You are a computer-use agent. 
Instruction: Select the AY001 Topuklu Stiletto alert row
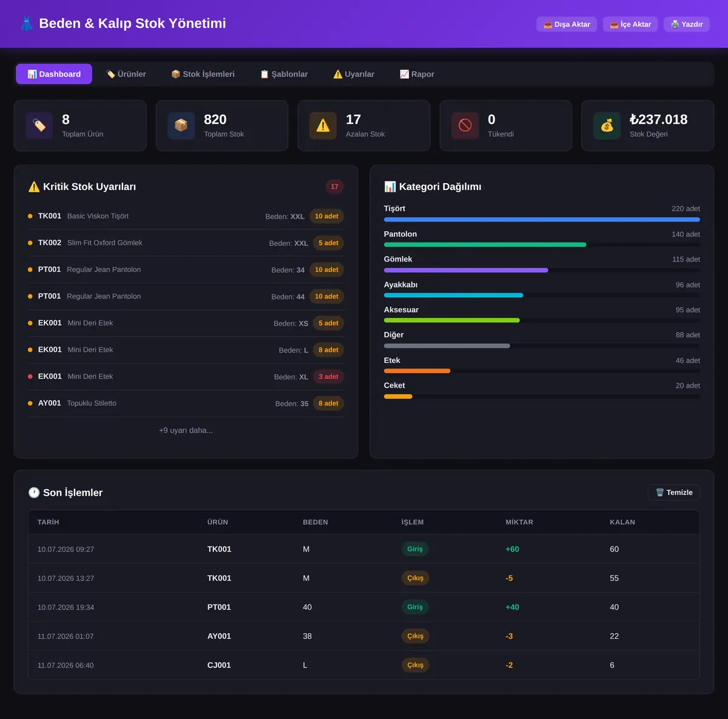click(x=186, y=403)
